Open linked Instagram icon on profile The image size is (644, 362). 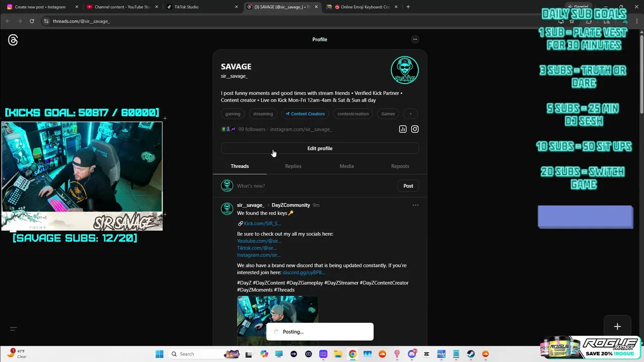[x=415, y=129]
